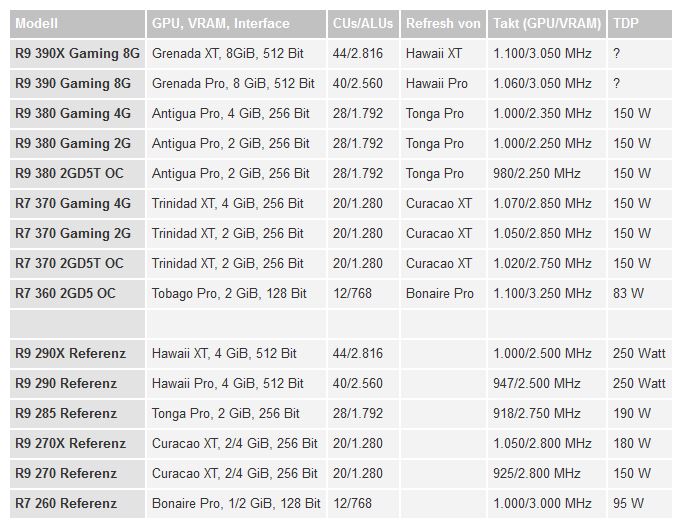Select the 947/2.500 MHz clock cell
The height and width of the screenshot is (526, 692).
[x=547, y=383]
